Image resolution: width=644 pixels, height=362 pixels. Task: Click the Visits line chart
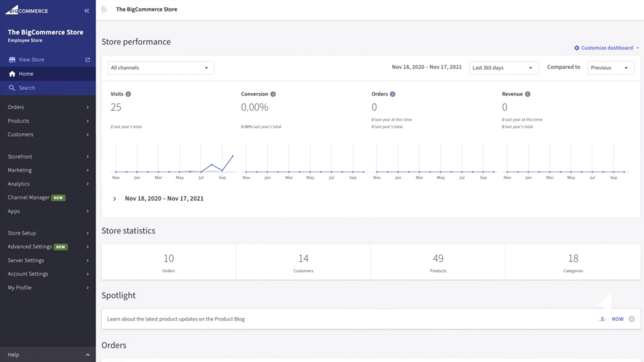click(x=175, y=160)
